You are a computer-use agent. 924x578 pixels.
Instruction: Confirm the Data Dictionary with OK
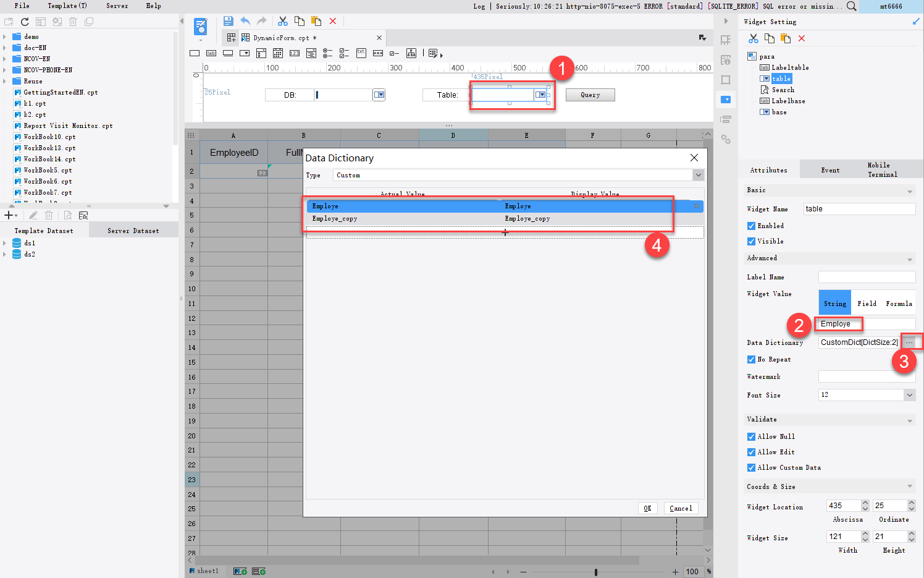point(647,508)
